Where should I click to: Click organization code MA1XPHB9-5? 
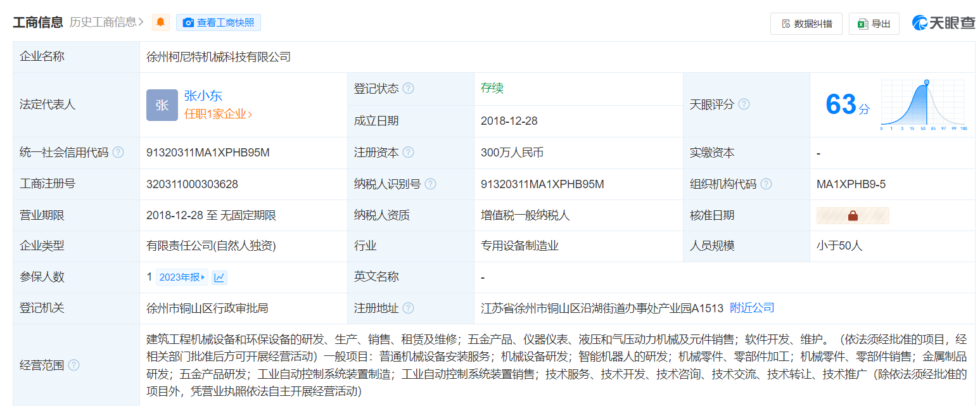pyautogui.click(x=851, y=184)
